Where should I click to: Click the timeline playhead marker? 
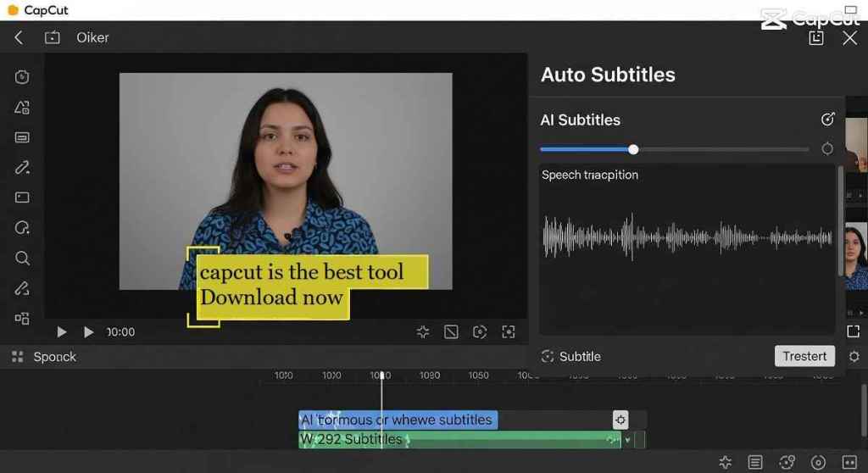381,376
